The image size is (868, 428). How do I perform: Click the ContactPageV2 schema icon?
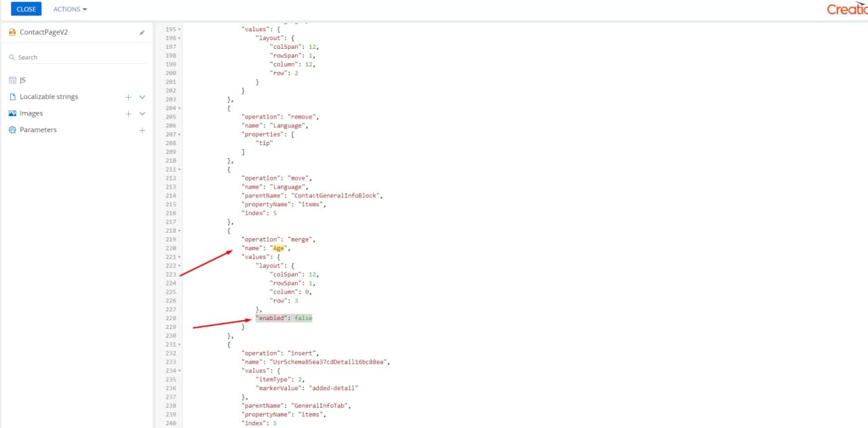click(12, 33)
